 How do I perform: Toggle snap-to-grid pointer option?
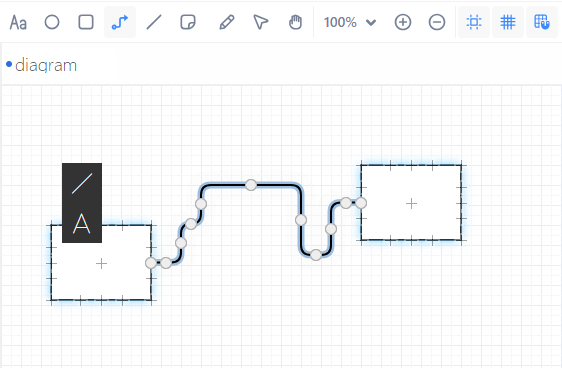tap(542, 22)
